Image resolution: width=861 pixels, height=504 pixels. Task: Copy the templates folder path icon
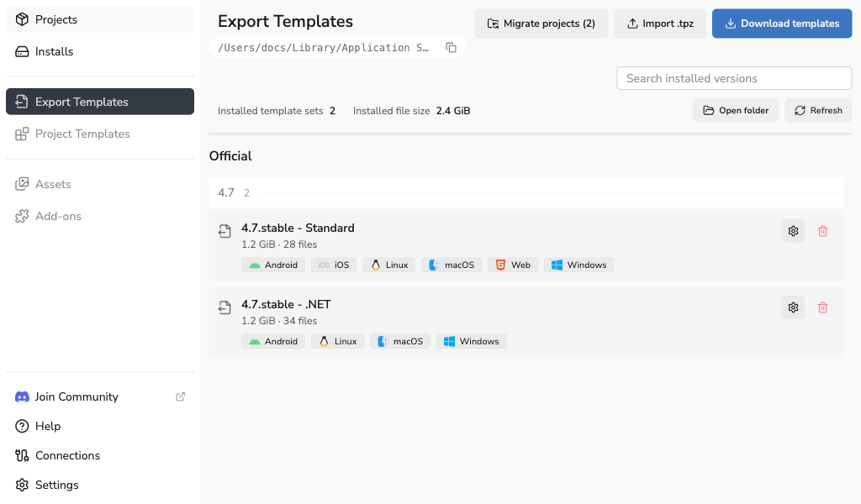point(451,48)
